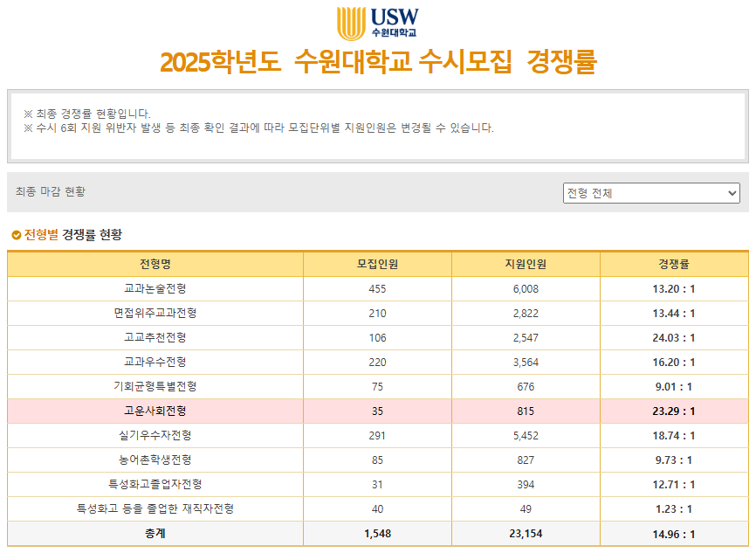Click recruitment quota 106
Screen dimensions: 756x553
point(377,338)
